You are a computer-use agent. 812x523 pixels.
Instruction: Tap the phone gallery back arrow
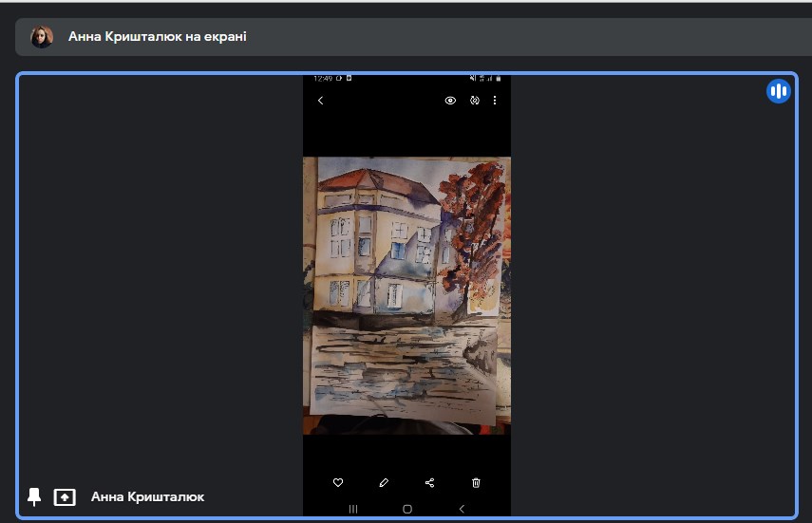tap(321, 101)
